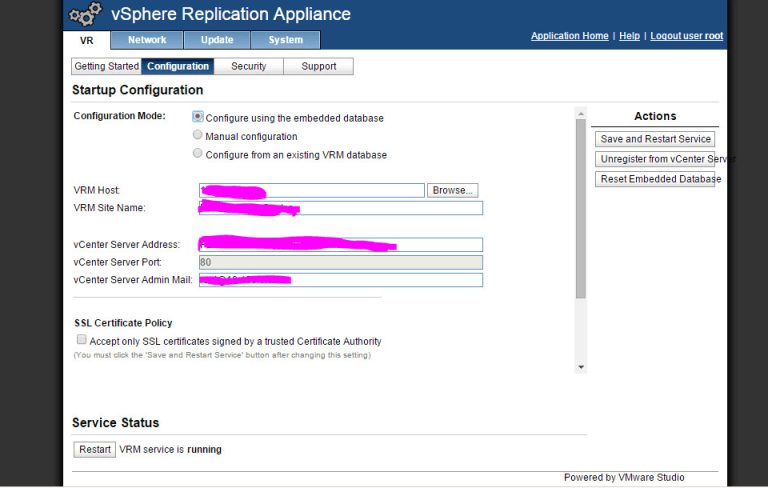Select 'Configure using the embedded database' option

coord(198,117)
